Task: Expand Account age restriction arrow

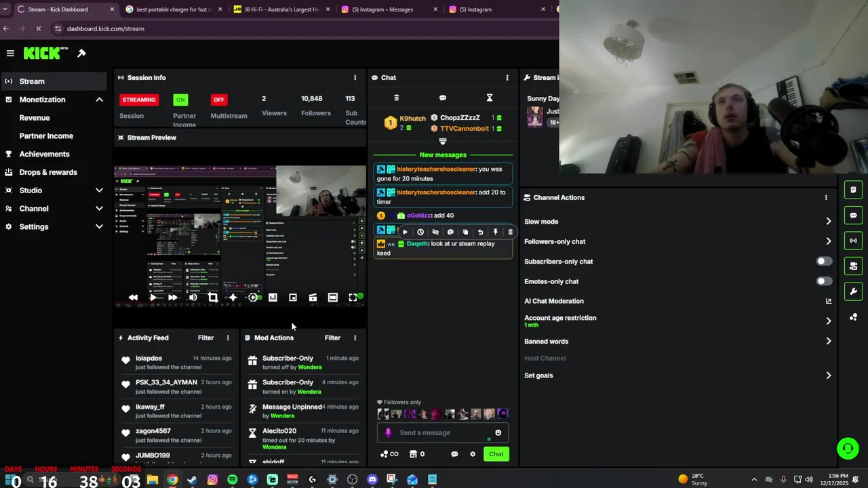Action: pos(828,321)
